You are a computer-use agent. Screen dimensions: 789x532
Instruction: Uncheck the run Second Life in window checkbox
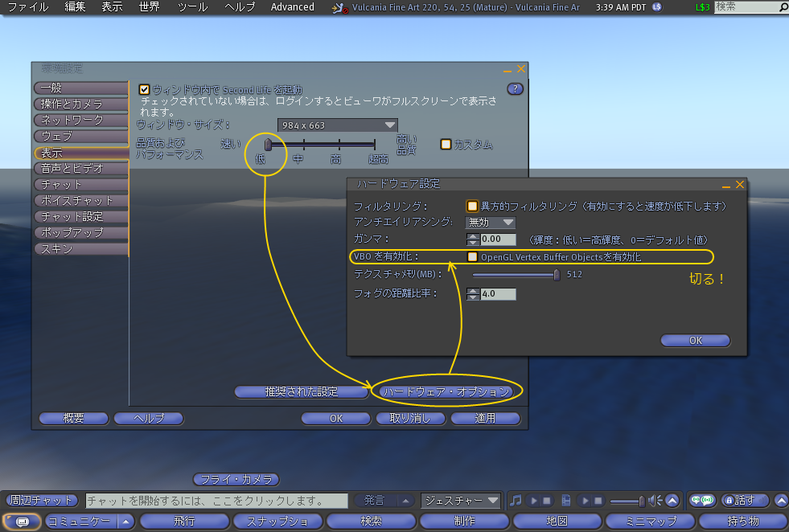tap(145, 90)
